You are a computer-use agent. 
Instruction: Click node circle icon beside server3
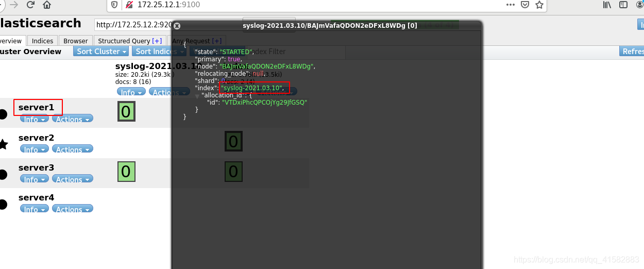pyautogui.click(x=3, y=174)
